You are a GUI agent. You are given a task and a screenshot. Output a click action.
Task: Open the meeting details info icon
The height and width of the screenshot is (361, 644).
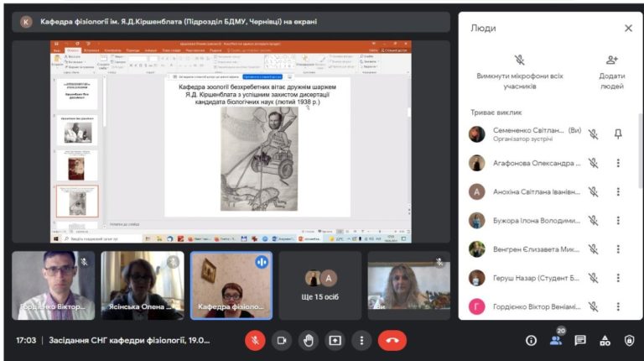pyautogui.click(x=531, y=340)
